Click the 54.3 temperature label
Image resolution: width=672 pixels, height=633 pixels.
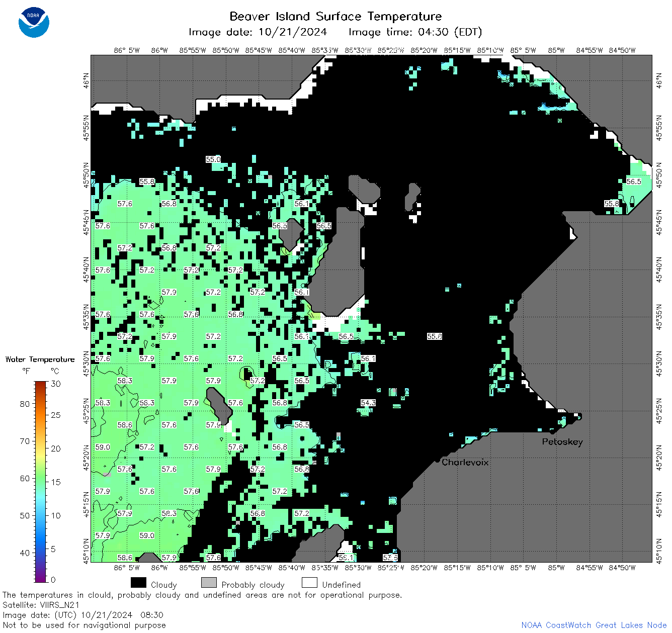368,403
